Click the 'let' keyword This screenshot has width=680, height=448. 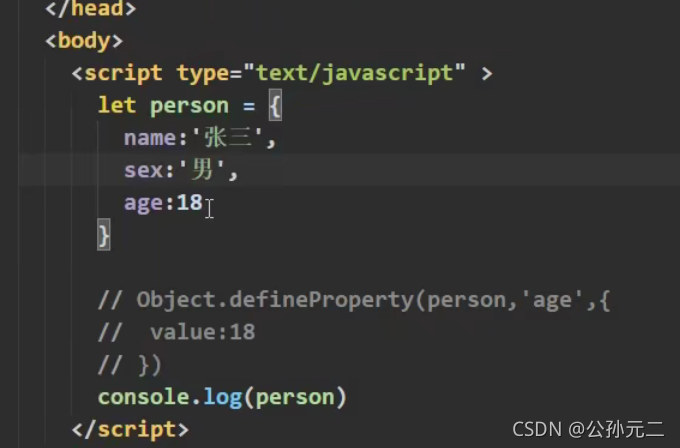tap(117, 105)
